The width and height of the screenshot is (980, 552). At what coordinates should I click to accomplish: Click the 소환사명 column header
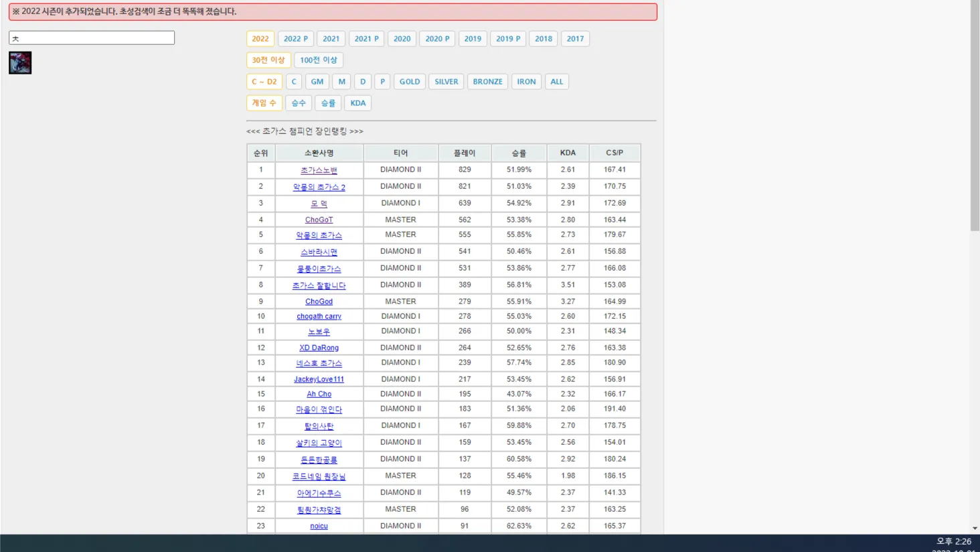pos(319,153)
